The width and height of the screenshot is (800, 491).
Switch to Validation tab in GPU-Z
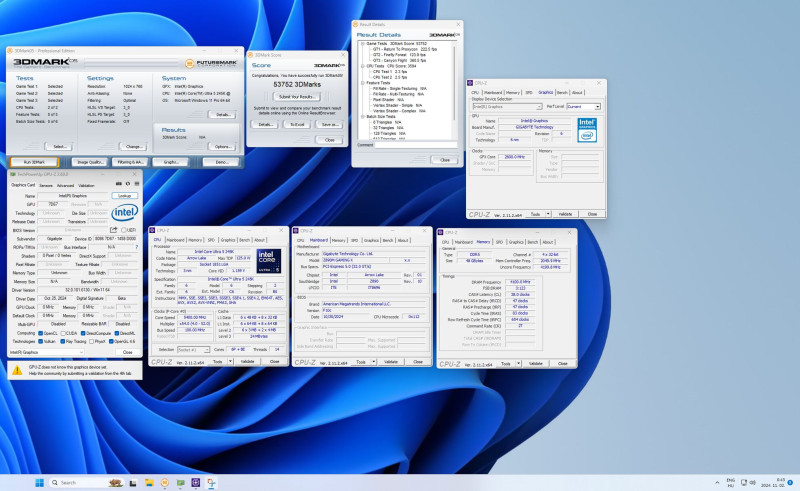[86, 185]
